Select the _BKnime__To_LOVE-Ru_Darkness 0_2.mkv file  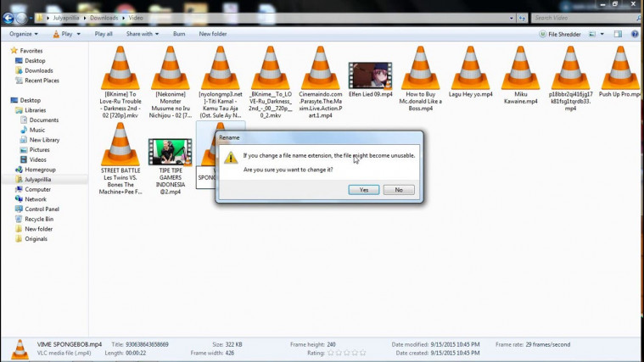(x=271, y=82)
